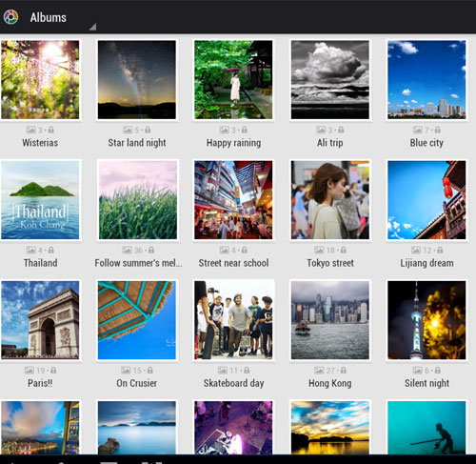Open the city sunset album below Paris!!
The image size is (476, 464).
[40, 428]
